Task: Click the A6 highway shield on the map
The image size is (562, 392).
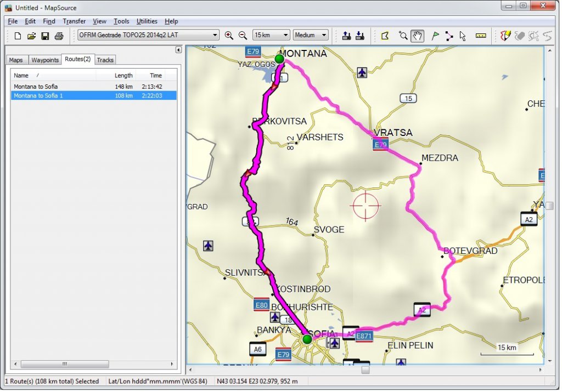Action: point(258,349)
